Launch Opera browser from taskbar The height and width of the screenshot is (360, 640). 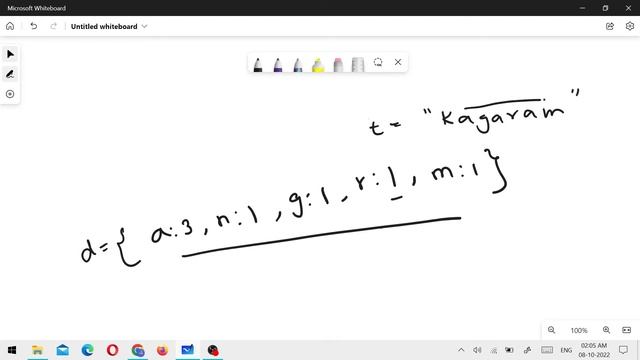tap(112, 350)
